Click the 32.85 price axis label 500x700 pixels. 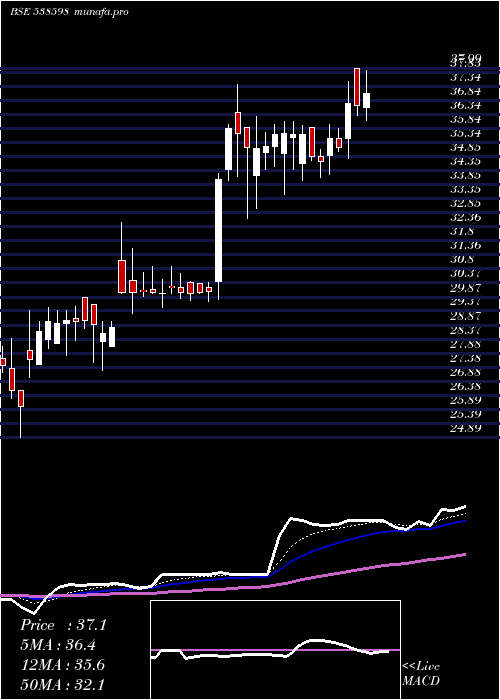point(466,204)
